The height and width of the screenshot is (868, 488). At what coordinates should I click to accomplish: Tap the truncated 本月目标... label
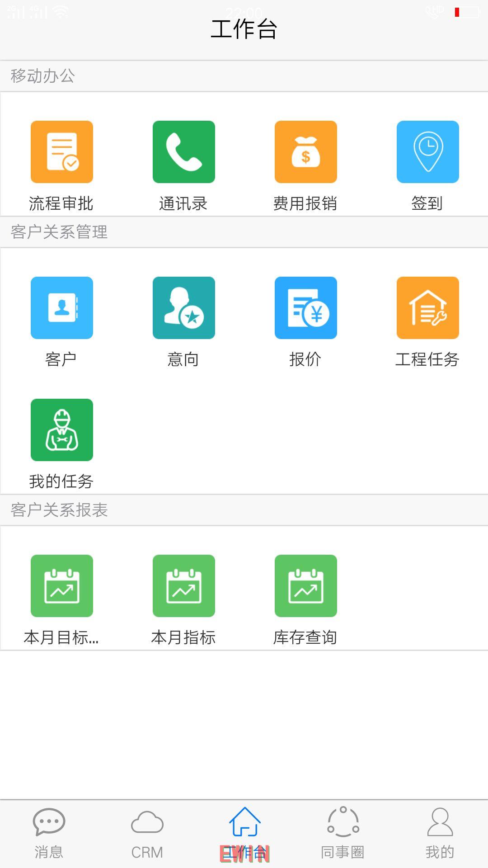click(x=61, y=637)
